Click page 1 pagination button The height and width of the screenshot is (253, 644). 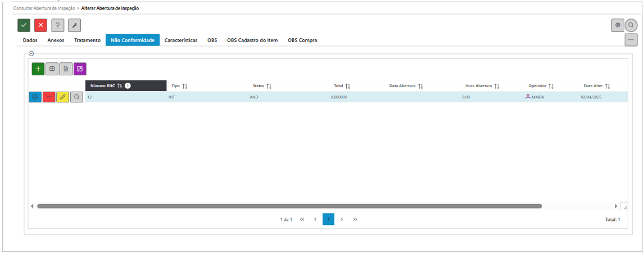click(328, 219)
